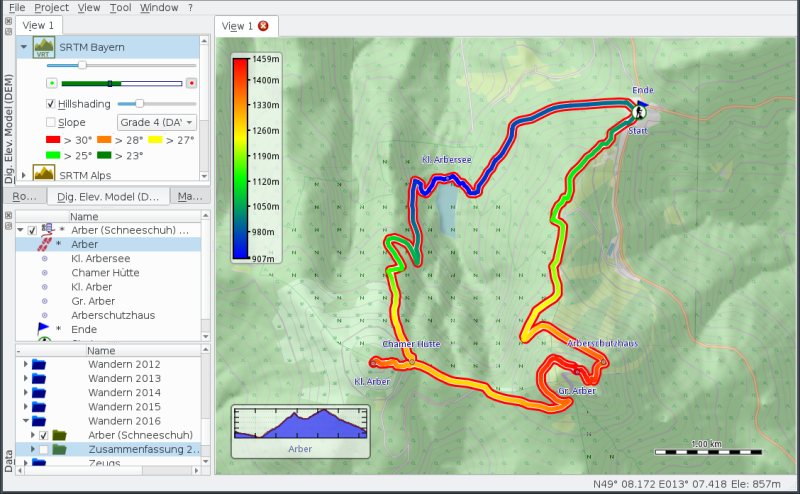Uncheck Arber (Schneeschuh) in database list
The width and height of the screenshot is (800, 494).
[44, 435]
